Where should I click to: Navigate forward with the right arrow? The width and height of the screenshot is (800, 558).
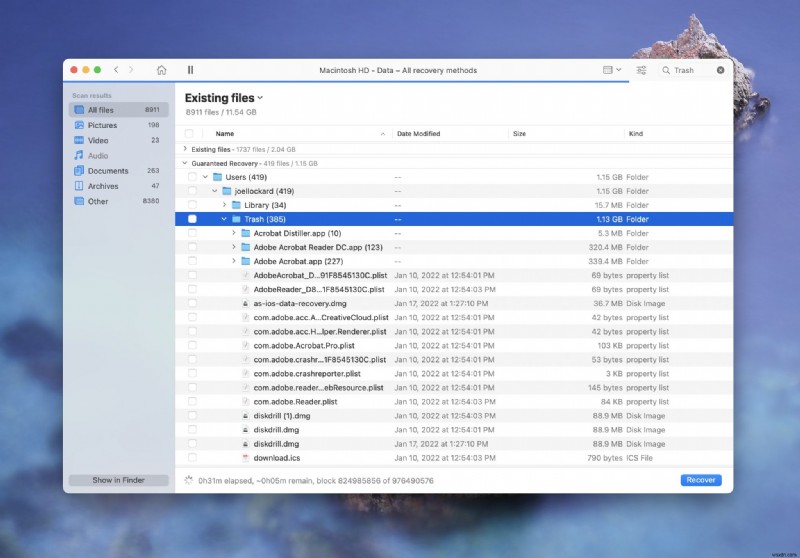[x=131, y=70]
